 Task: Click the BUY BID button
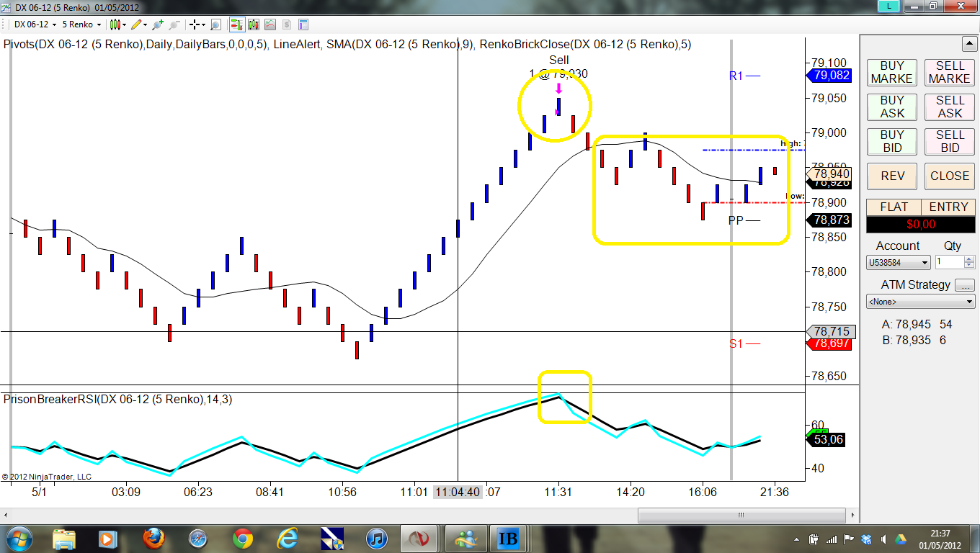point(892,141)
